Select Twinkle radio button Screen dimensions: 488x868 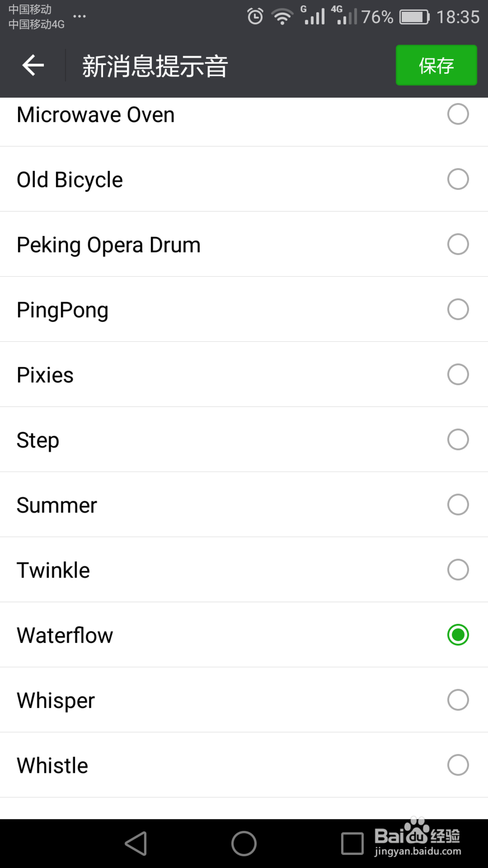coord(458,570)
